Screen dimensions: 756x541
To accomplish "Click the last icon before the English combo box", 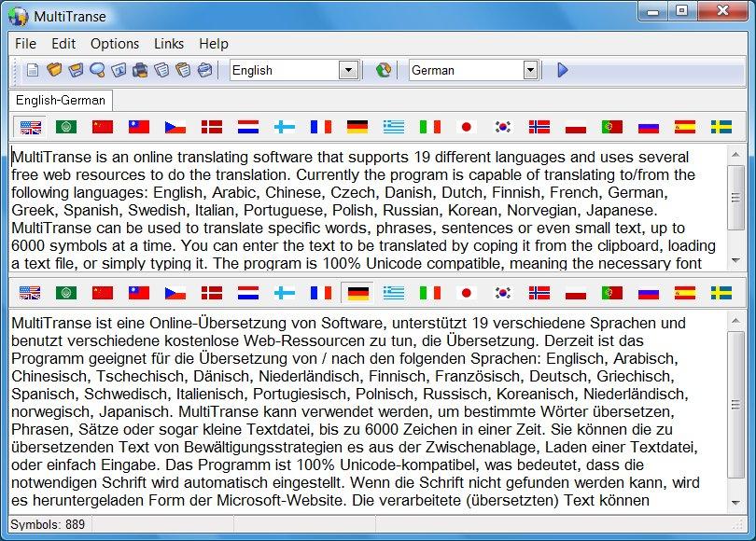I will point(205,70).
